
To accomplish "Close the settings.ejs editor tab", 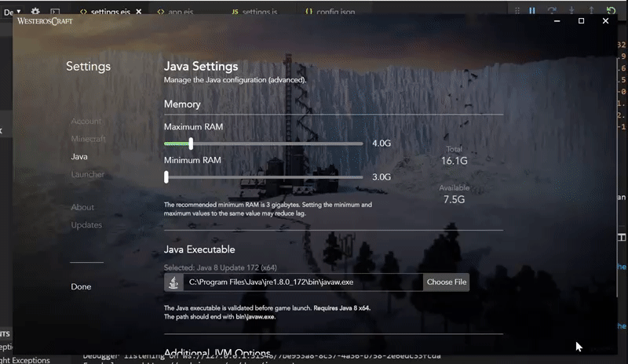I will [139, 12].
